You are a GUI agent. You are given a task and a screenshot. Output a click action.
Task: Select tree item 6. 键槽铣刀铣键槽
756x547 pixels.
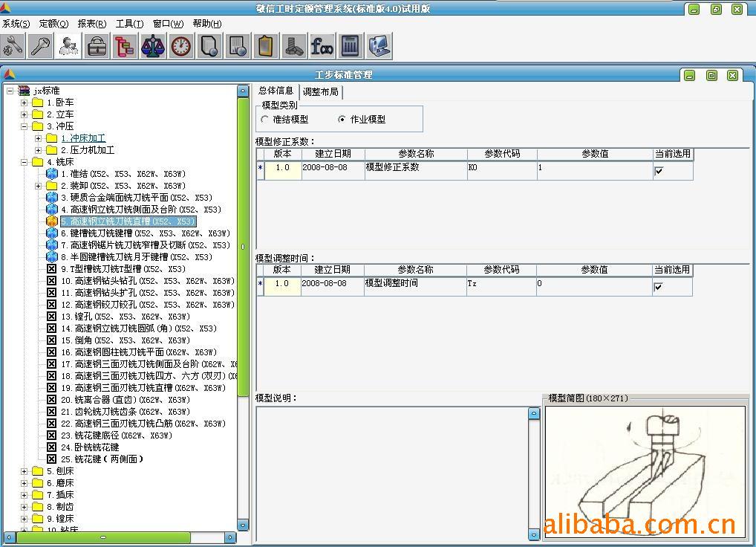[145, 233]
